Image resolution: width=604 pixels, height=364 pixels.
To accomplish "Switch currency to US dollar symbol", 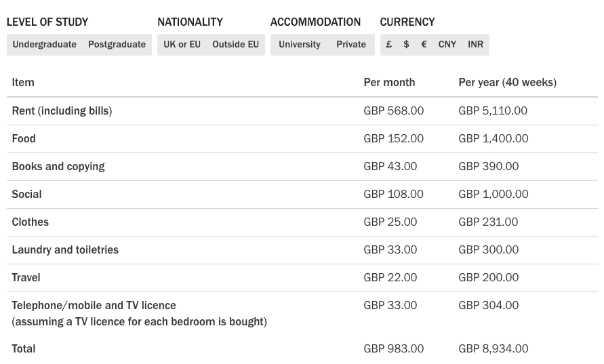I will point(406,45).
